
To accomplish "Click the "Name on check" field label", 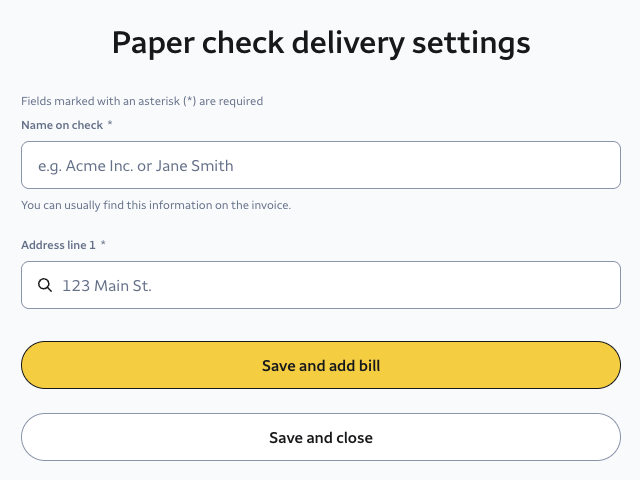I will 61,125.
